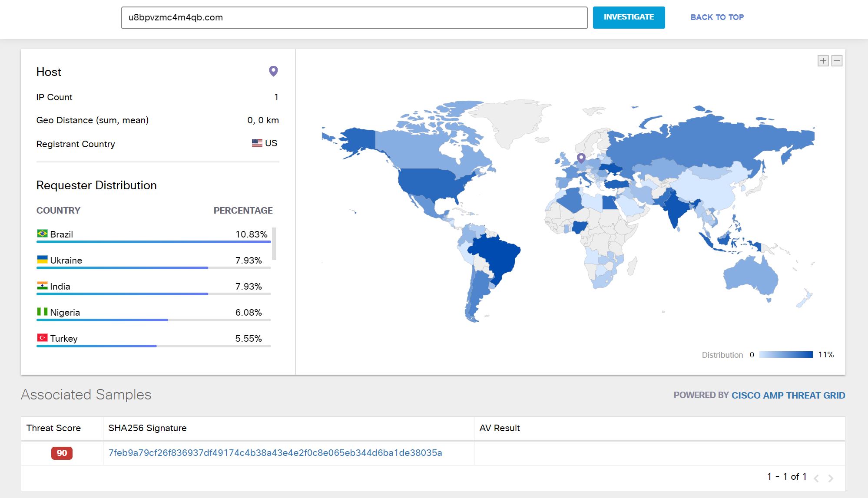The width and height of the screenshot is (868, 498).
Task: Click the Ukraine flag icon
Action: click(x=42, y=260)
